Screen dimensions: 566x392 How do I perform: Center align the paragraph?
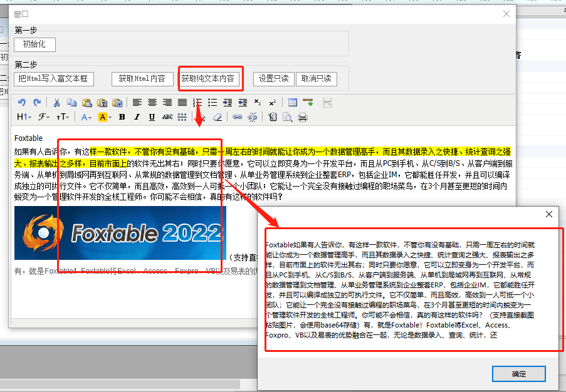point(152,103)
